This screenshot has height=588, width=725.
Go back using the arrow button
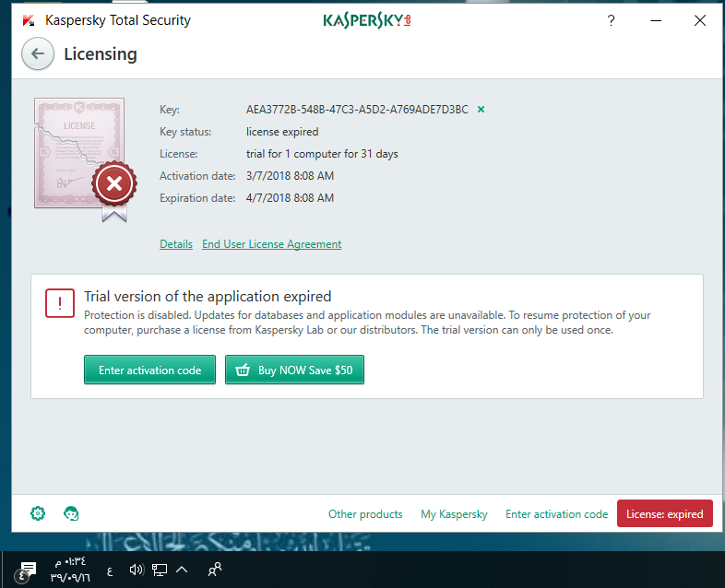[x=38, y=53]
